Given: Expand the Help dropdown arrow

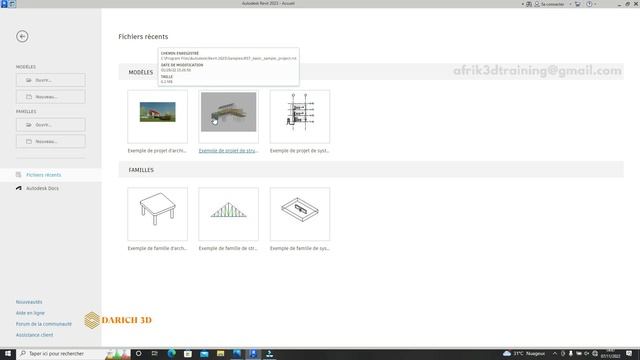Looking at the screenshot, I should [596, 4].
